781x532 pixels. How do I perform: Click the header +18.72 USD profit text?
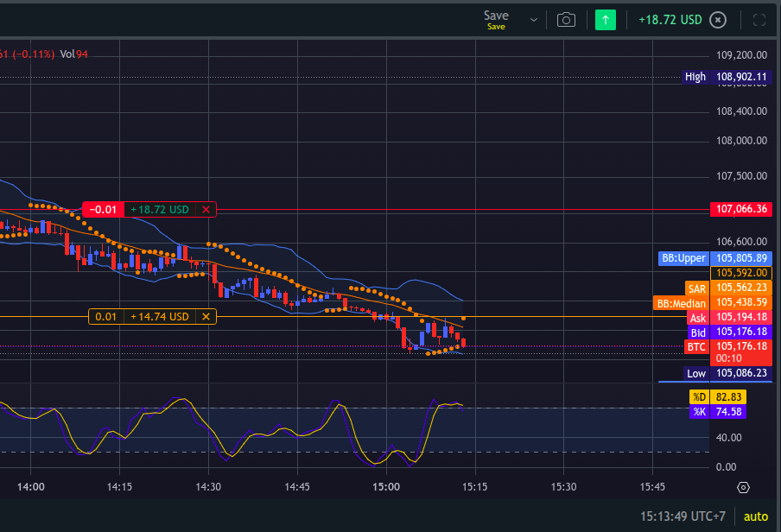(670, 20)
